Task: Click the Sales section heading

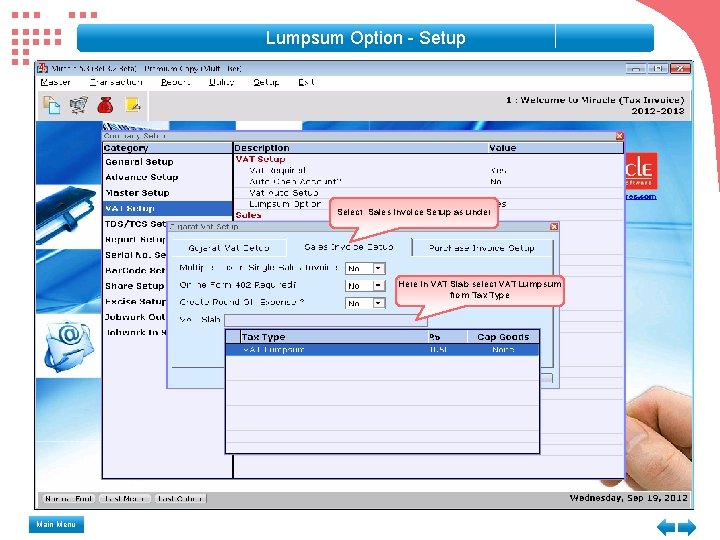Action: [248, 215]
